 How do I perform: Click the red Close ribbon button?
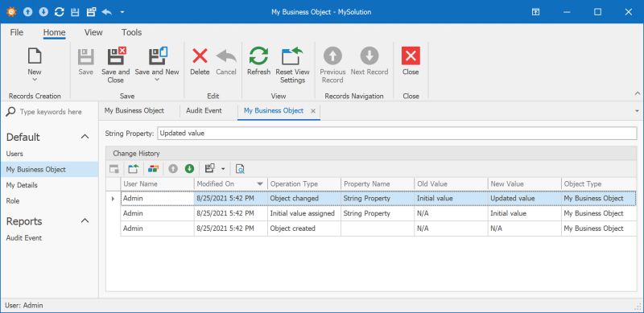(411, 62)
